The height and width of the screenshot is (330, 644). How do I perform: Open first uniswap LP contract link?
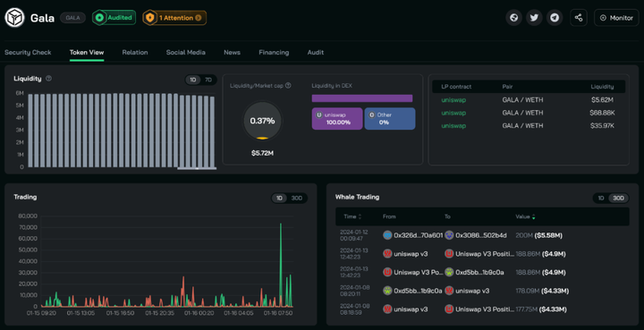coord(453,100)
